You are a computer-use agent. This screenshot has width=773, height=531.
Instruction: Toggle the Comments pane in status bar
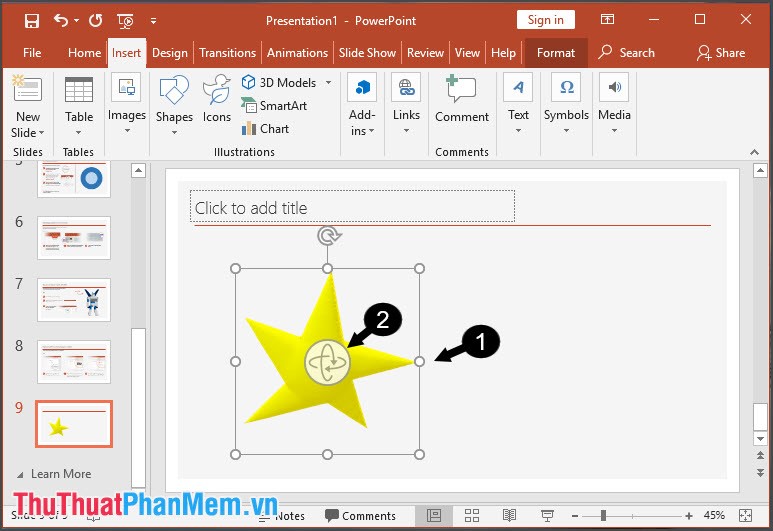360,516
